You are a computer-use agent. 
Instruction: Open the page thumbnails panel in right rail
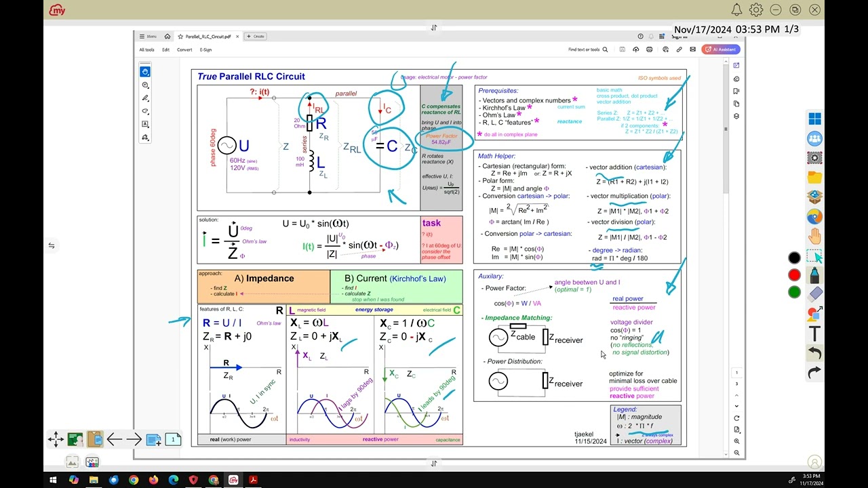(x=736, y=104)
